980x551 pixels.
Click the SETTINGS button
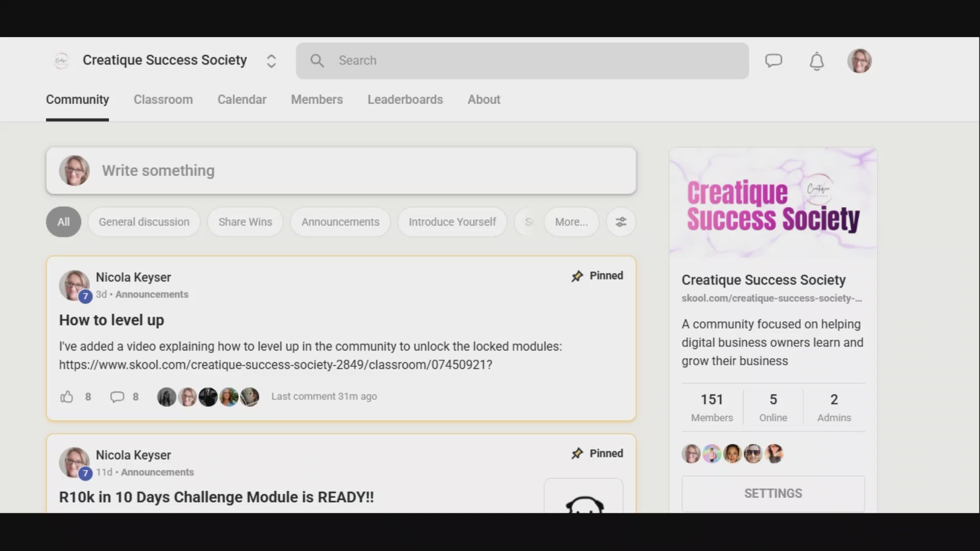(773, 493)
